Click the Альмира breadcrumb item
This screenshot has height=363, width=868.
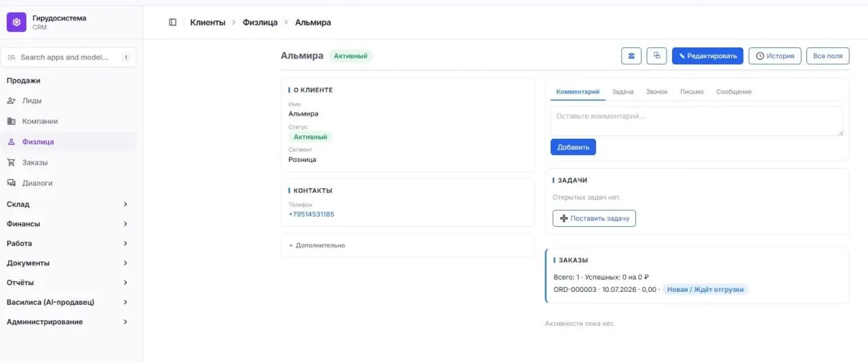pos(313,22)
